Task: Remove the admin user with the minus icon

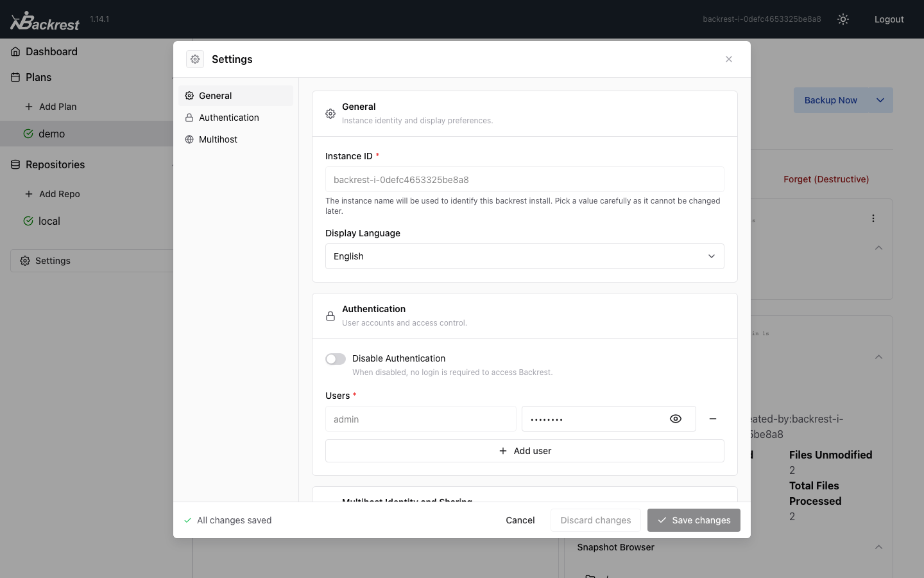Action: (x=713, y=419)
